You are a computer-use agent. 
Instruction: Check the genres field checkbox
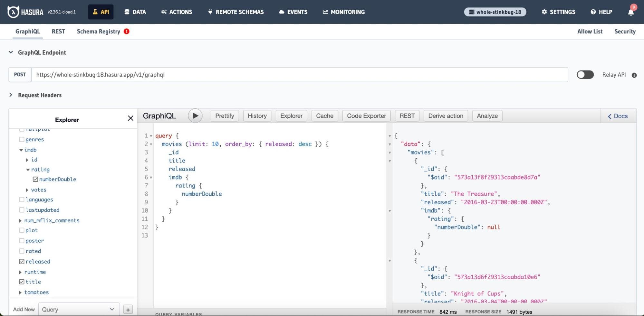22,139
